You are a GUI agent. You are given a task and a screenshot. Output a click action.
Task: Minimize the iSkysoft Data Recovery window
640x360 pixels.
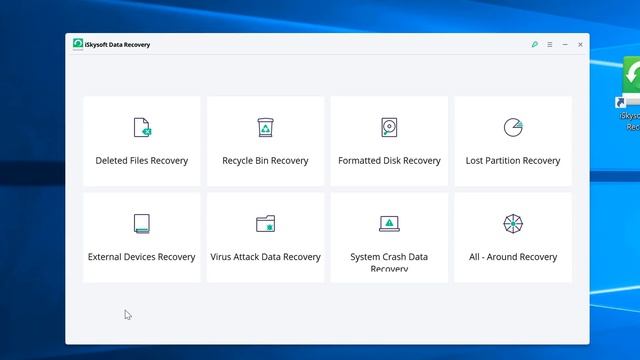pos(565,44)
